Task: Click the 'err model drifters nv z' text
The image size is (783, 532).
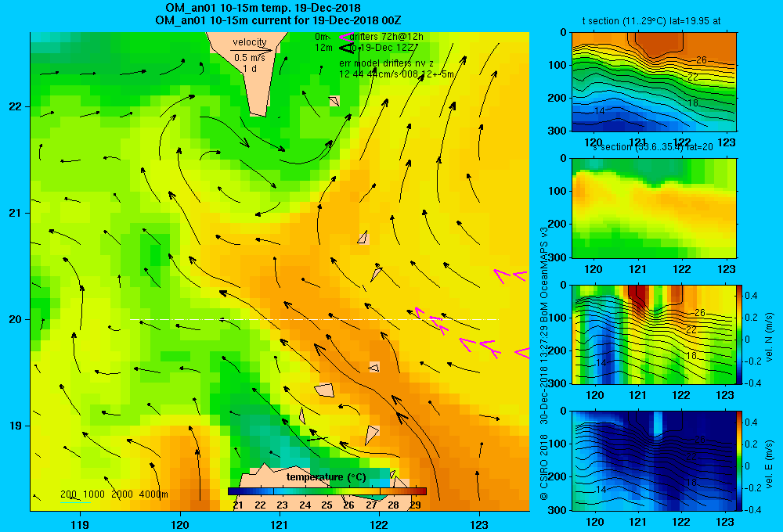Action: pyautogui.click(x=387, y=63)
